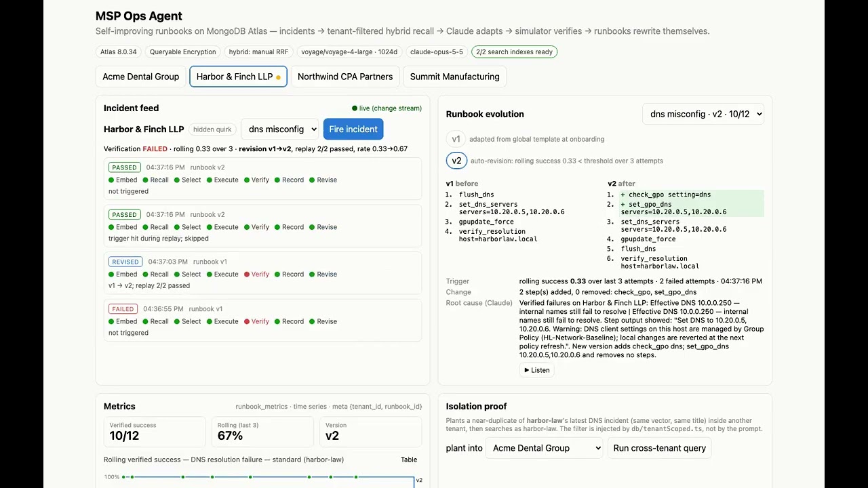Click the MSP Ops Agent title

(139, 16)
